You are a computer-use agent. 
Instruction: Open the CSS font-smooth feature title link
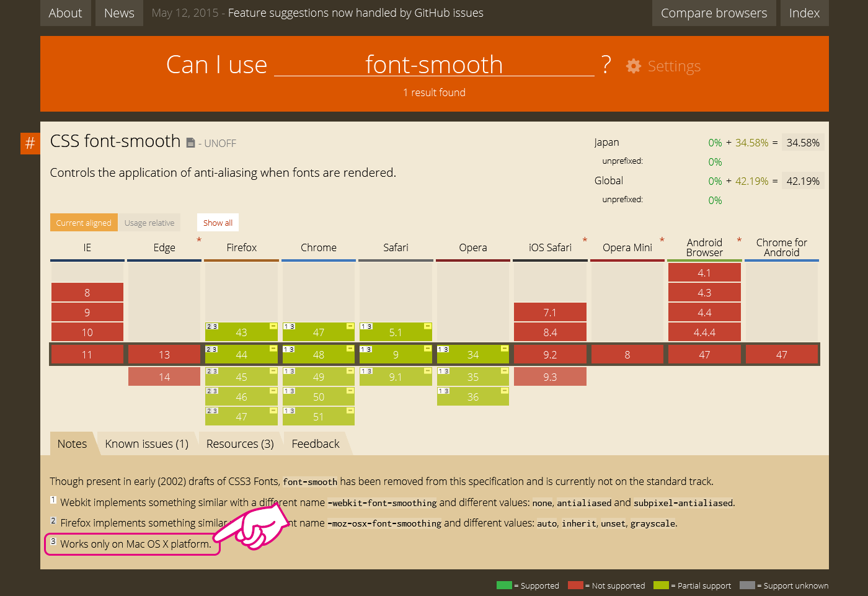click(x=115, y=141)
